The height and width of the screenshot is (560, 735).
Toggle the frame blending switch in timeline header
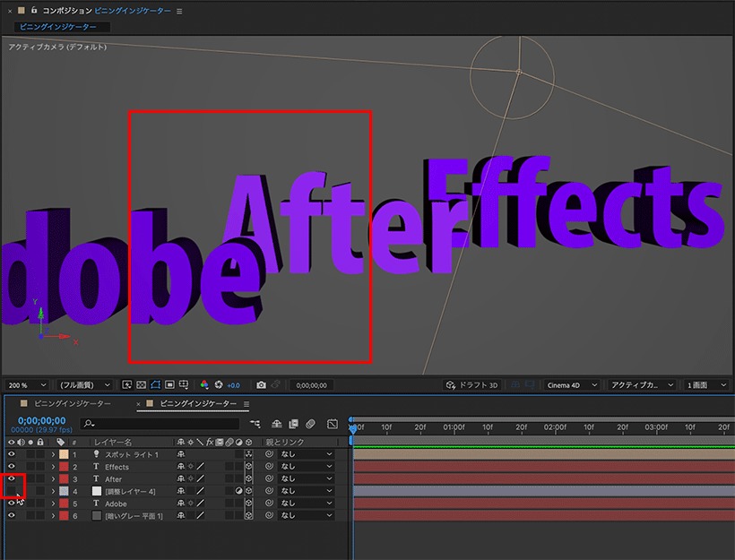(293, 424)
